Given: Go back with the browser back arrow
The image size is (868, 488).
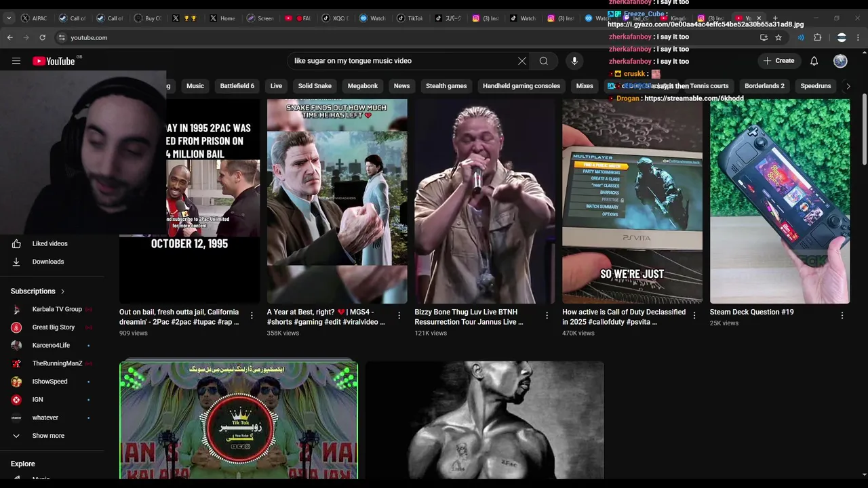Looking at the screenshot, I should (9, 37).
